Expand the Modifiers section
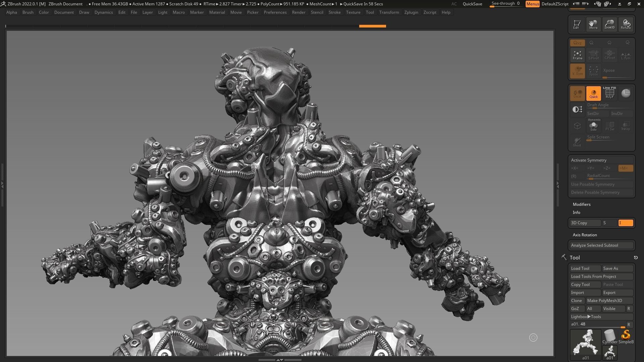This screenshot has width=644, height=362. tap(581, 204)
